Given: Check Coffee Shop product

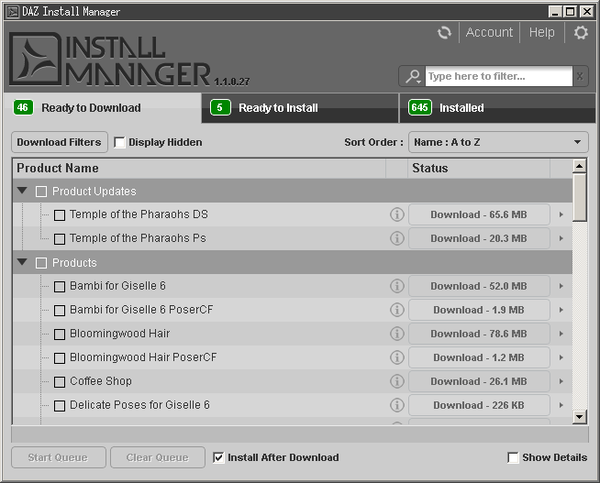Looking at the screenshot, I should (x=59, y=382).
